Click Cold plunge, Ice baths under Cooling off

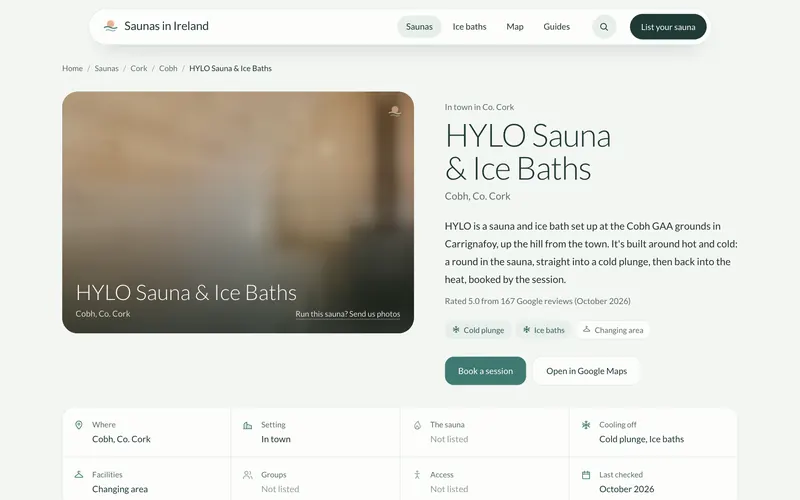[641, 439]
